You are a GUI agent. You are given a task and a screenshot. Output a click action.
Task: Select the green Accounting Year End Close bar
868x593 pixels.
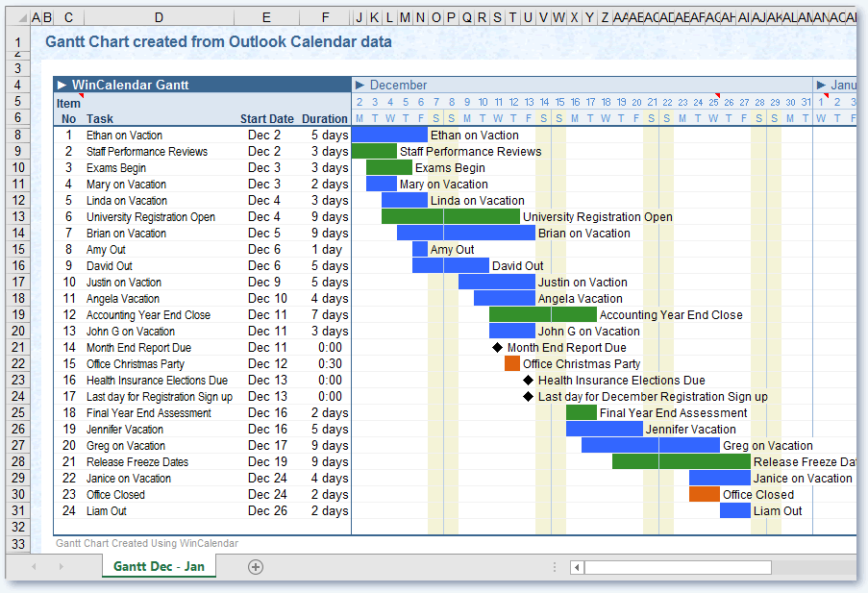[x=542, y=315]
